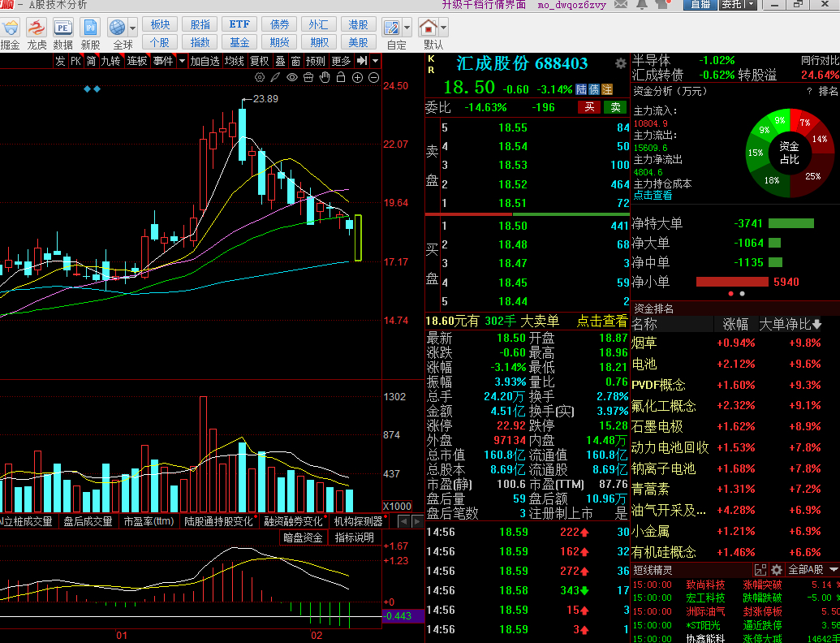
Task: Open chart settings gear icon
Action: tap(260, 78)
